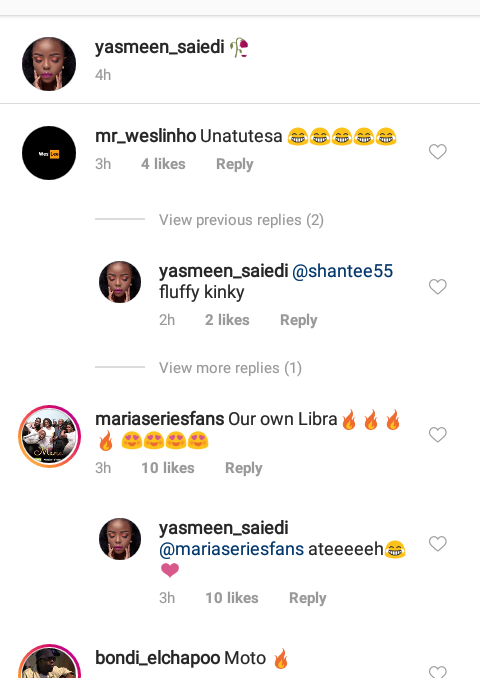Image resolution: width=480 pixels, height=678 pixels.
Task: Reply to mariaseriesfans' Our own Libra comment
Action: click(x=243, y=468)
